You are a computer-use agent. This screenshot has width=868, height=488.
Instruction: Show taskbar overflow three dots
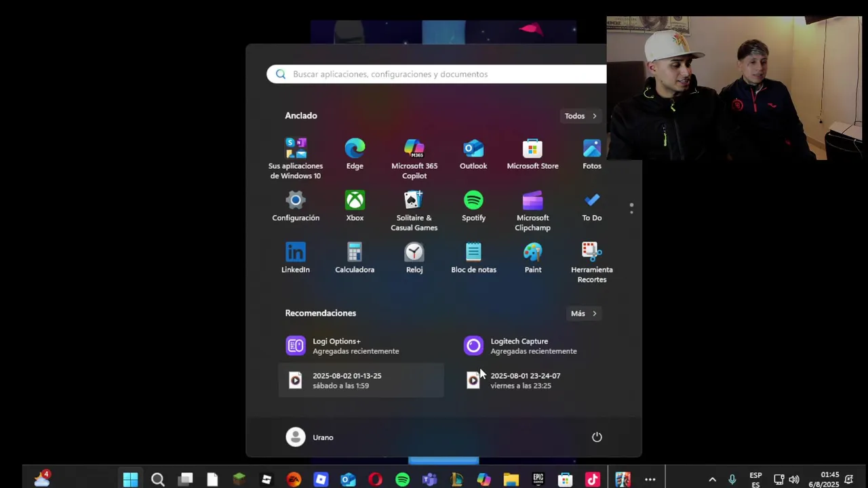coord(650,480)
